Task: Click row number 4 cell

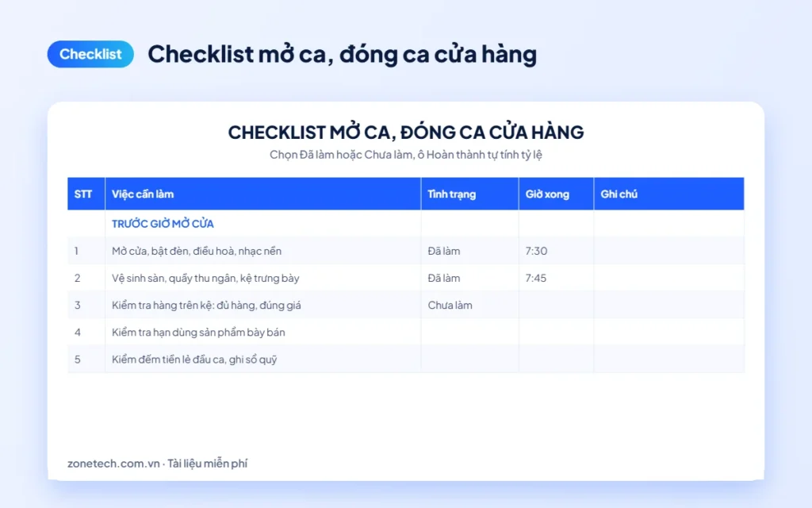Action: point(86,332)
